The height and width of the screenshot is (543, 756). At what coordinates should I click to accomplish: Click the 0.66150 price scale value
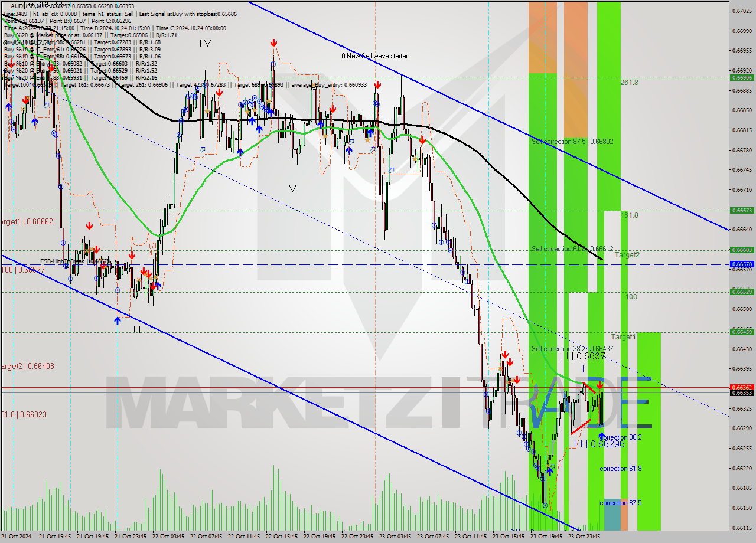click(x=741, y=508)
